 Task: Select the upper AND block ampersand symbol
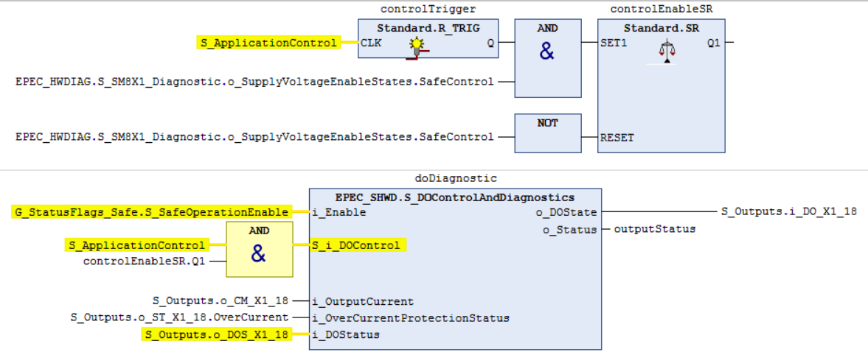(x=547, y=52)
